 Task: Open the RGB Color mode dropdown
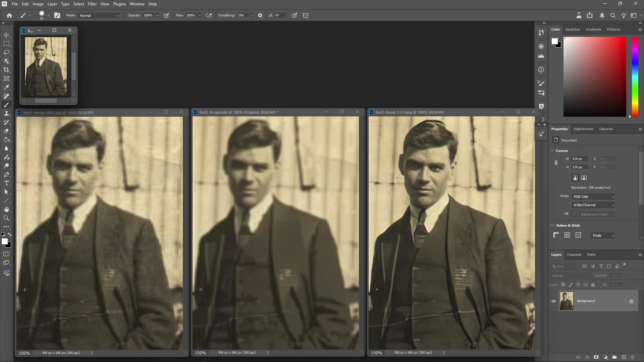pos(593,197)
